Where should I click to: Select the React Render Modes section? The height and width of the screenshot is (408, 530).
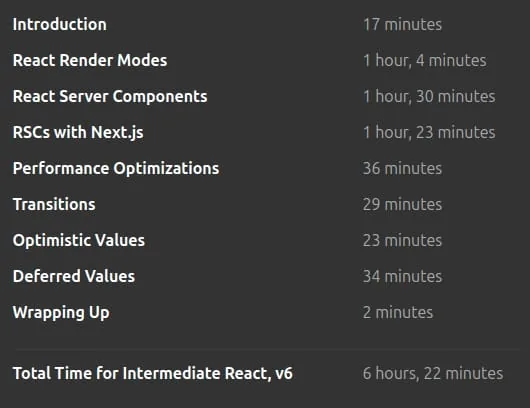pos(90,60)
